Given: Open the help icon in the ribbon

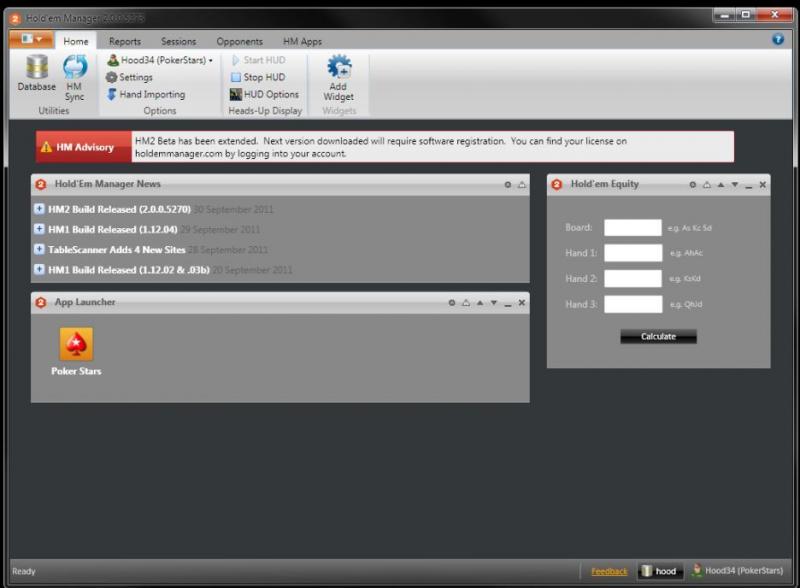Looking at the screenshot, I should click(x=778, y=39).
